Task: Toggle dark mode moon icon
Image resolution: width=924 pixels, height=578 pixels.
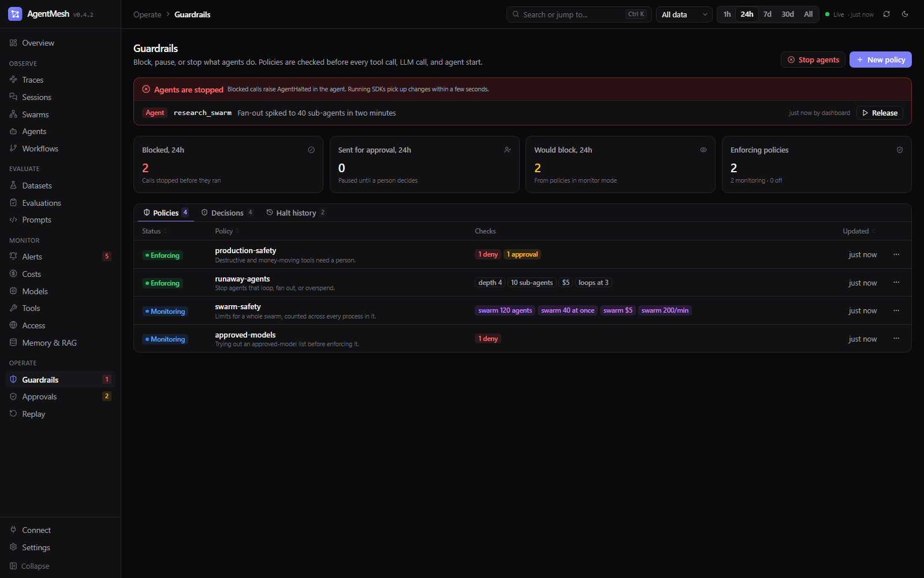Action: pyautogui.click(x=905, y=14)
